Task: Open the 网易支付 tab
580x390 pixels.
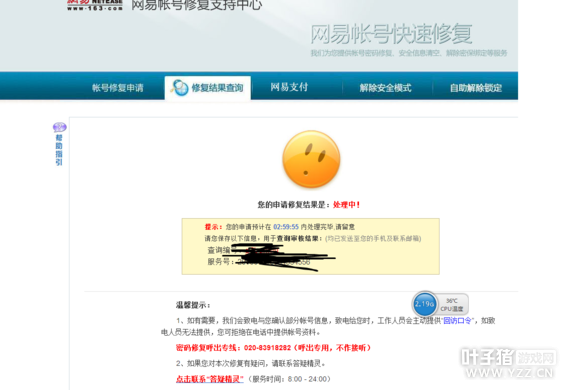Action: 289,87
